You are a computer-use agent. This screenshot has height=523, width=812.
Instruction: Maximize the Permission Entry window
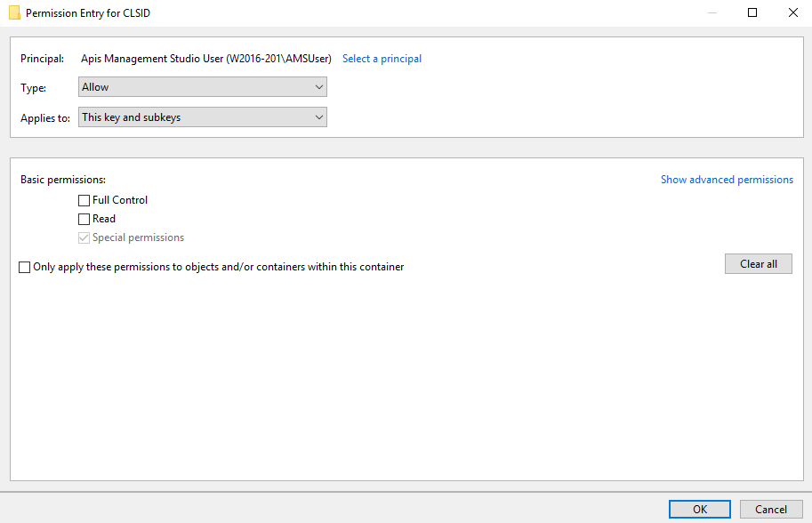[752, 13]
